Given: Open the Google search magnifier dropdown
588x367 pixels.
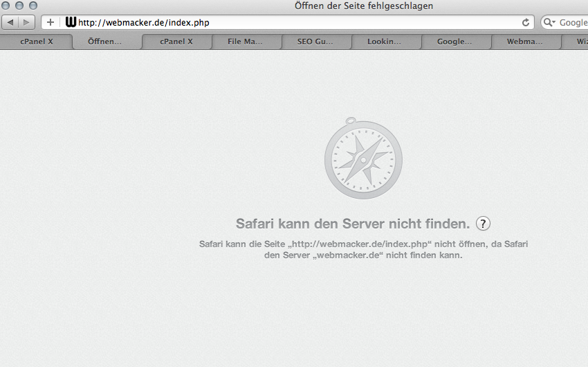Looking at the screenshot, I should pos(549,23).
